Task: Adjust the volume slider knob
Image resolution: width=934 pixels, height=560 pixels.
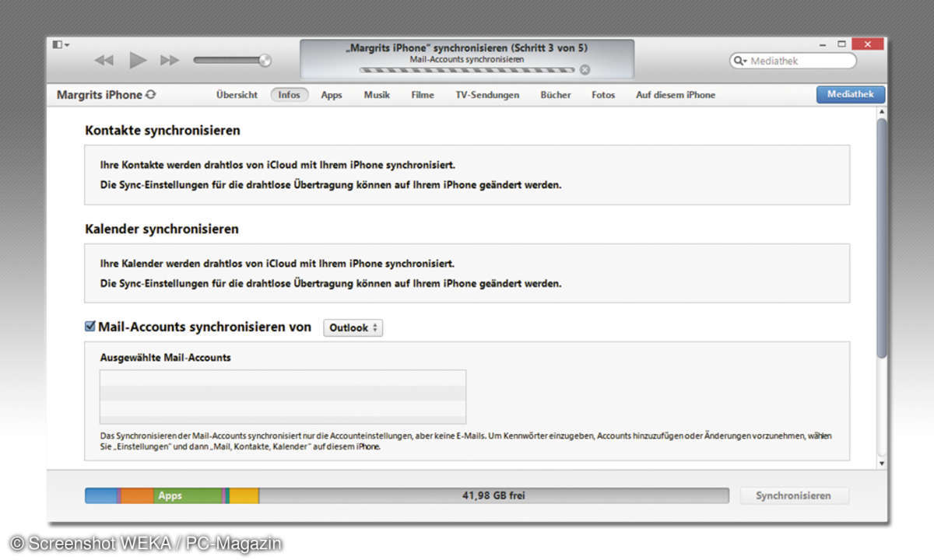Action: click(265, 60)
